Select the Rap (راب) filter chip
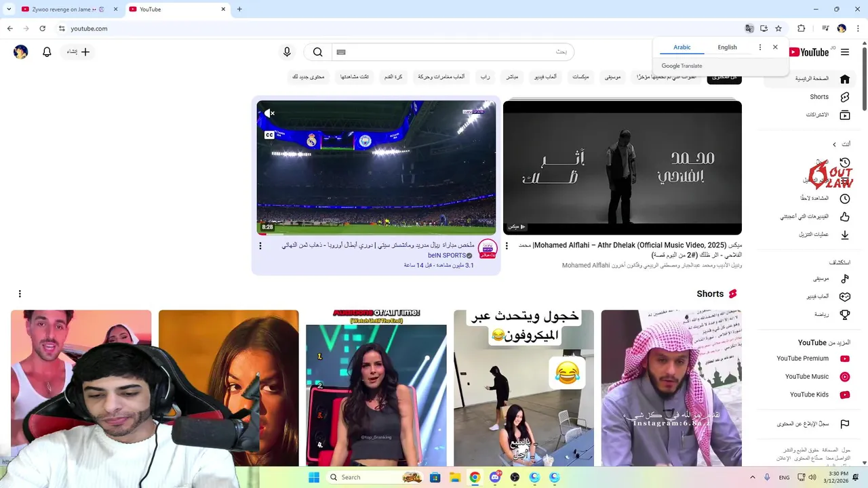 [486, 77]
